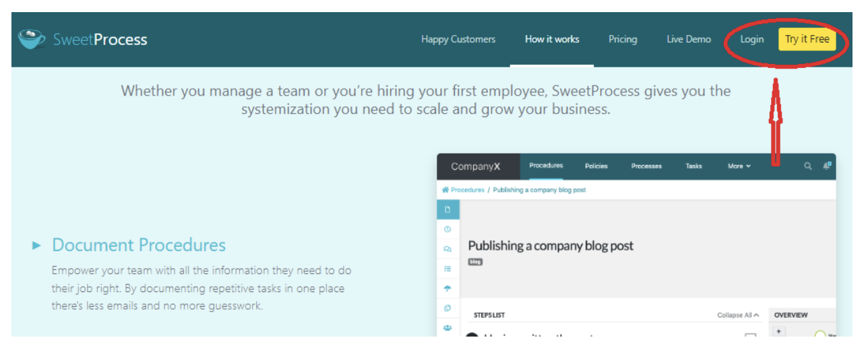Click the plus button in Overview panel
The width and height of the screenshot is (868, 346).
779,331
